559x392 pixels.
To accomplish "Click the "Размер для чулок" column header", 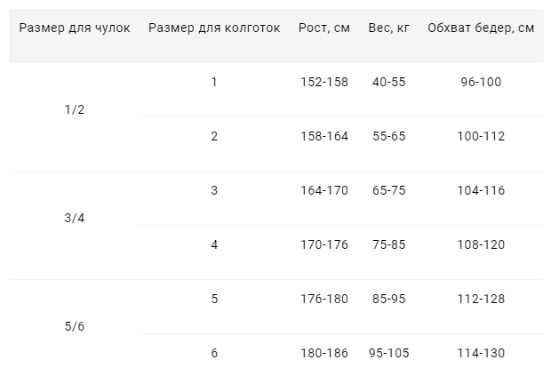I will (x=75, y=28).
